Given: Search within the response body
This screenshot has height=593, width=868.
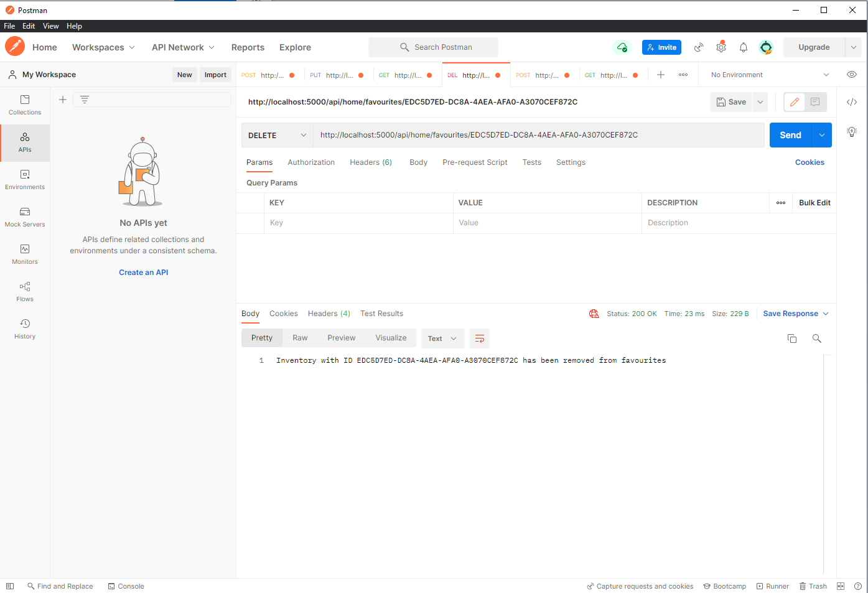Looking at the screenshot, I should click(x=816, y=338).
